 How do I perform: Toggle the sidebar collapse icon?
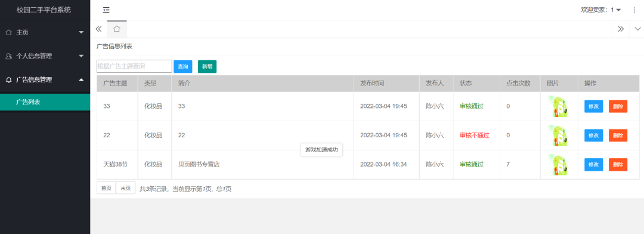coord(106,10)
